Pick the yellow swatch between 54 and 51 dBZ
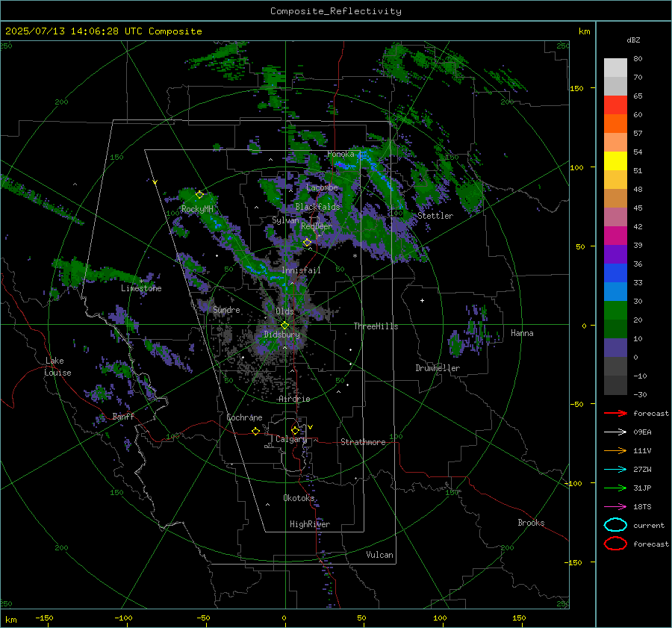672x628 pixels. pos(615,161)
